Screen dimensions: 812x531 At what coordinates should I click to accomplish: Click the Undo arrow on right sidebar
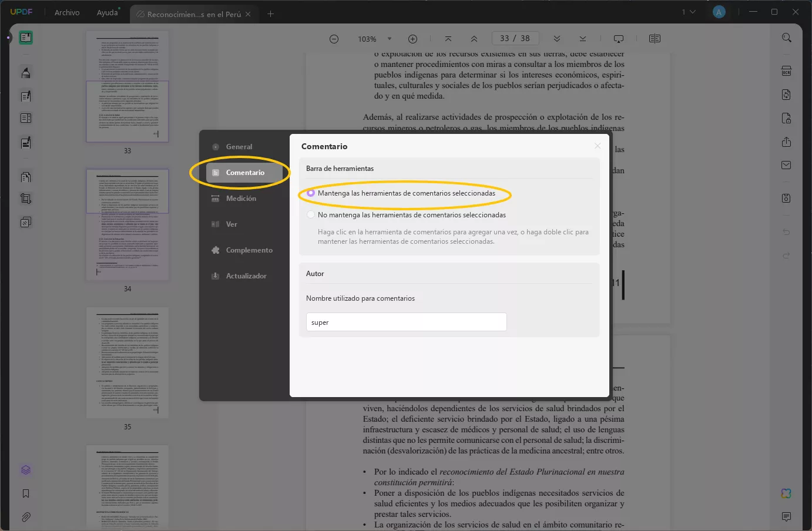pos(786,232)
